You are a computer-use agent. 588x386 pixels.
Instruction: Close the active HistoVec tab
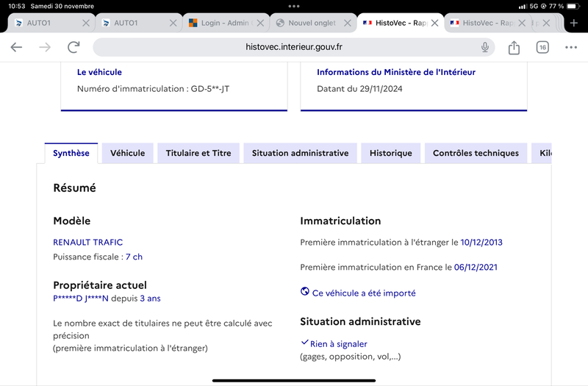[434, 23]
